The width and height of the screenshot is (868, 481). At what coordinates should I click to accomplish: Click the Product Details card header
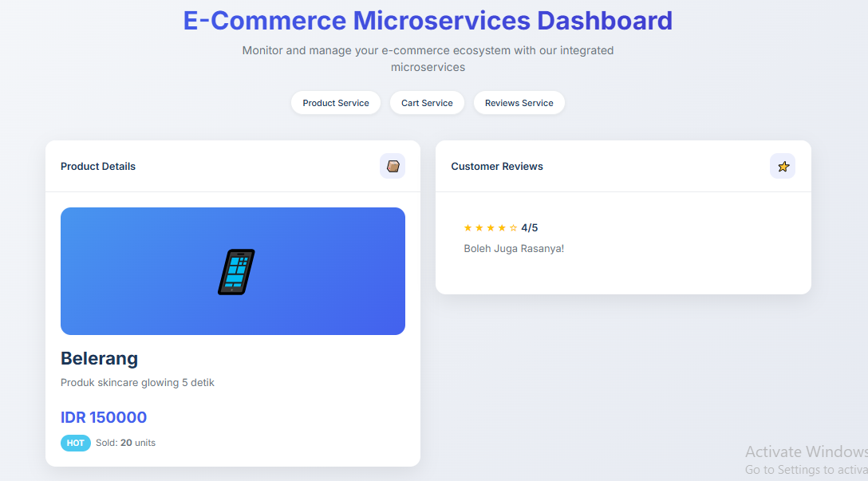tap(98, 167)
